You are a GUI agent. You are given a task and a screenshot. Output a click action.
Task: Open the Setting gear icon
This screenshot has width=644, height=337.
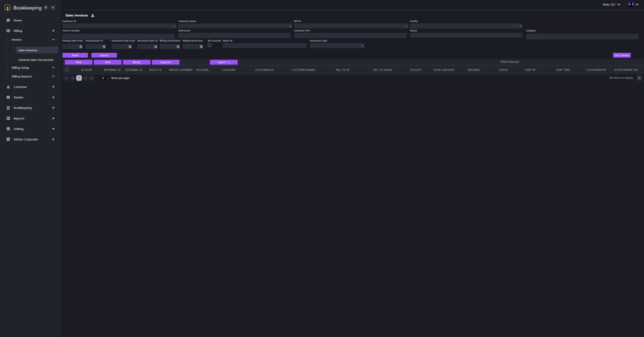pyautogui.click(x=8, y=128)
